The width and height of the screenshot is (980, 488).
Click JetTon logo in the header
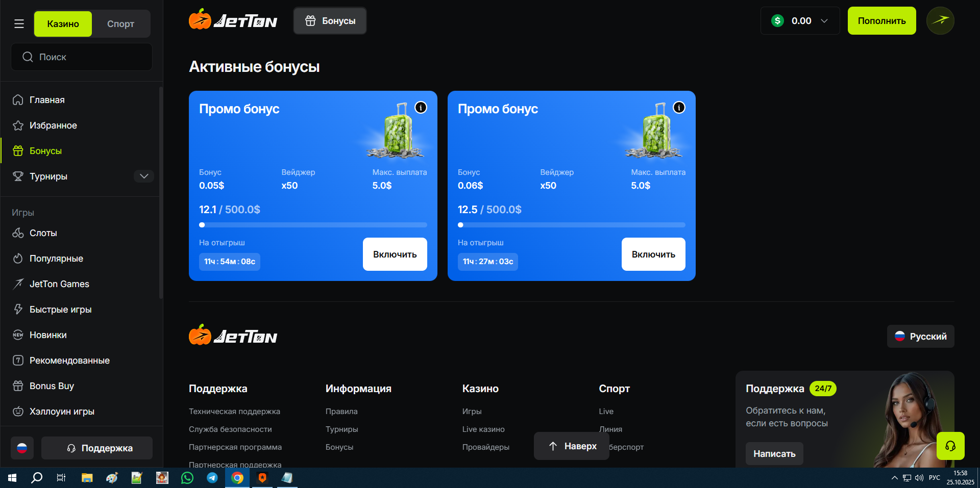coord(233,21)
